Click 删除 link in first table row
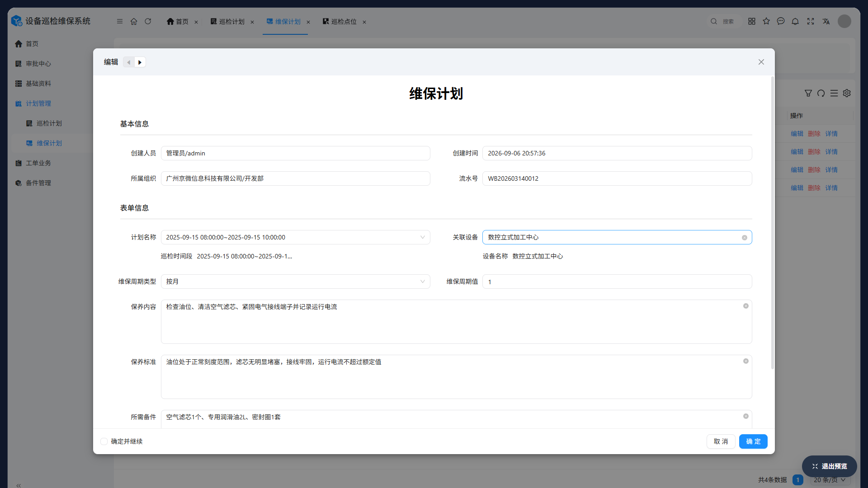The height and width of the screenshot is (488, 868). pos(814,134)
